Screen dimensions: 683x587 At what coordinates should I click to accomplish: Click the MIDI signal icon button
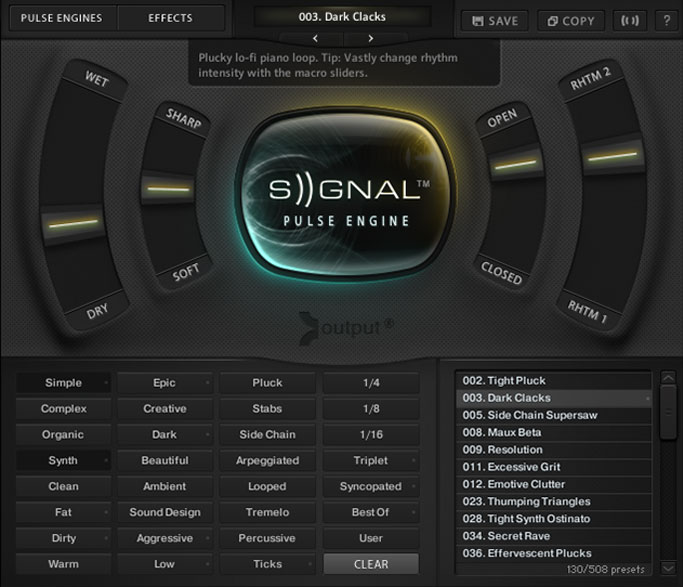pyautogui.click(x=630, y=21)
